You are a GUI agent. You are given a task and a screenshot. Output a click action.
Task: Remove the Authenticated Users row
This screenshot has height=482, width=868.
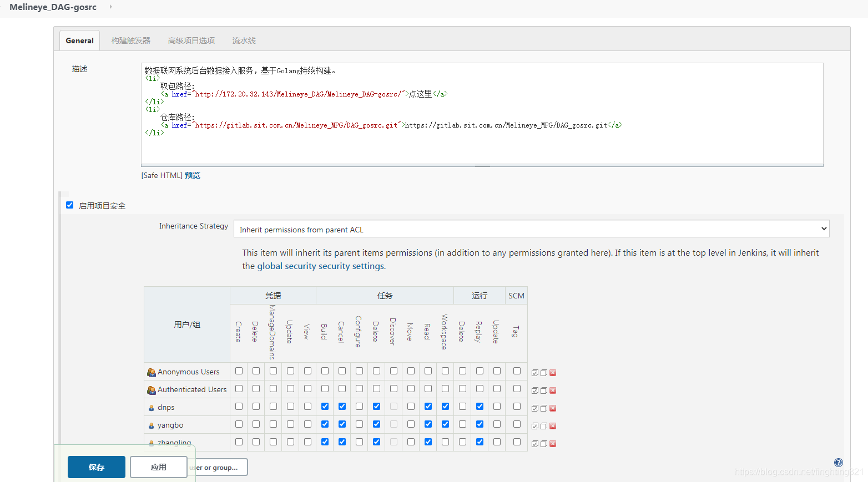point(553,390)
